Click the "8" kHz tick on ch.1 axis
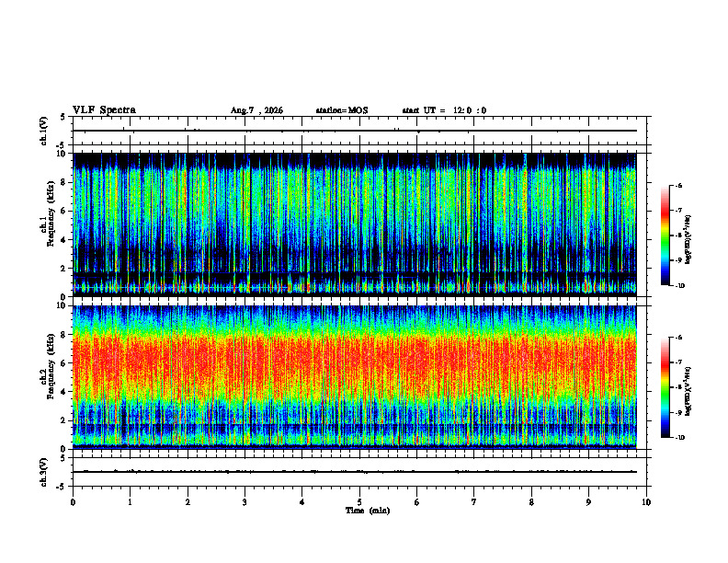Viewport: 728px width, 563px height. point(63,182)
